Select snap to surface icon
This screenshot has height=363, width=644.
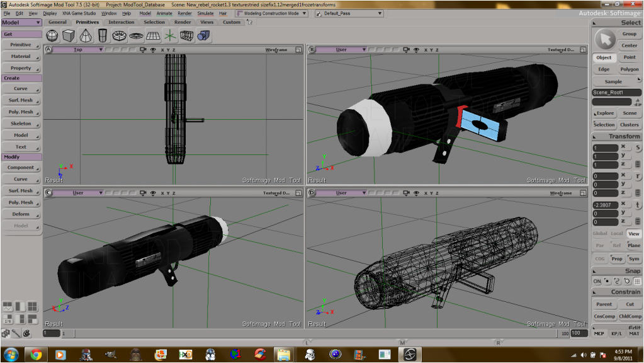tap(627, 281)
